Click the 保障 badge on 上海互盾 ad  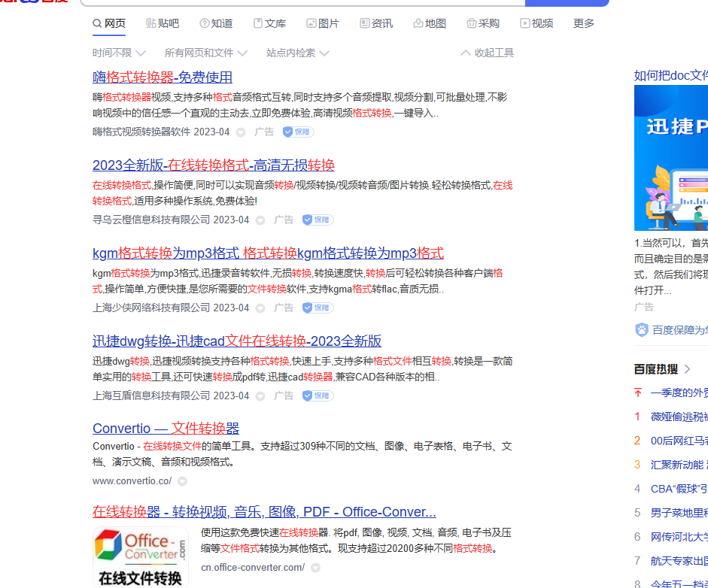click(318, 396)
